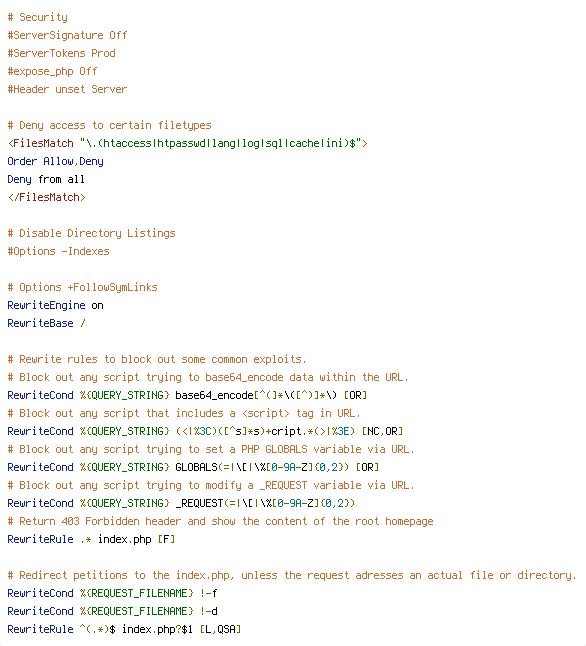This screenshot has height=646, width=586.
Task: Click the '#expose_php Off' line
Action: tap(52, 71)
